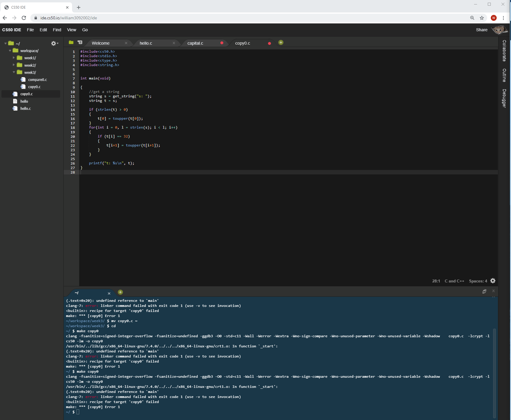Close the Welcome tab
511x420 pixels.
pos(126,43)
